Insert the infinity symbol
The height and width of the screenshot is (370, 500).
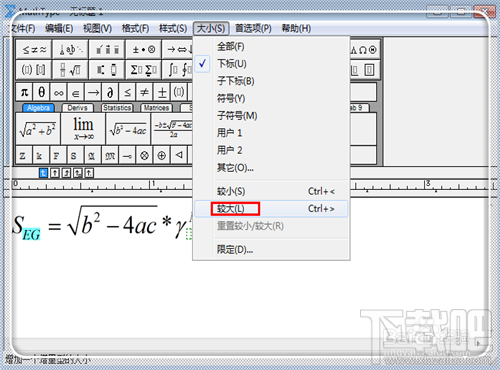(59, 92)
